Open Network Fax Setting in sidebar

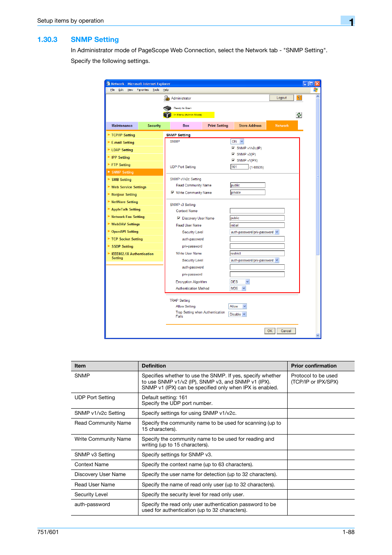coord(135,217)
